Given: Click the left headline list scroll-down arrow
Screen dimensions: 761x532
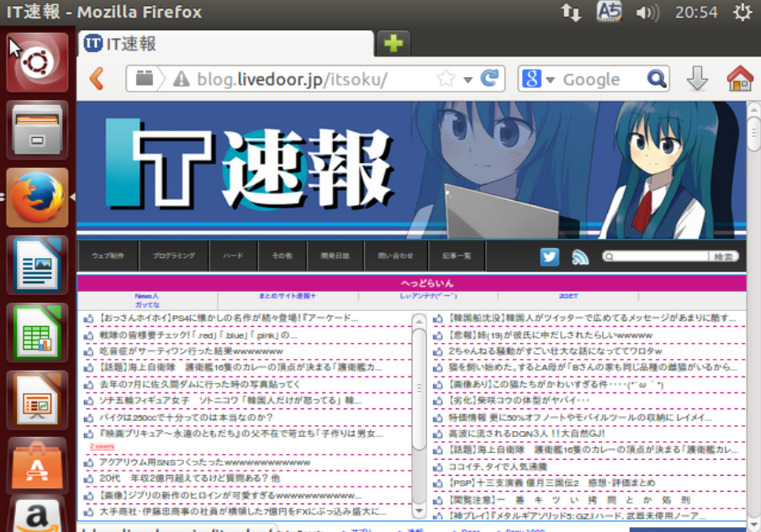Looking at the screenshot, I should tap(419, 511).
